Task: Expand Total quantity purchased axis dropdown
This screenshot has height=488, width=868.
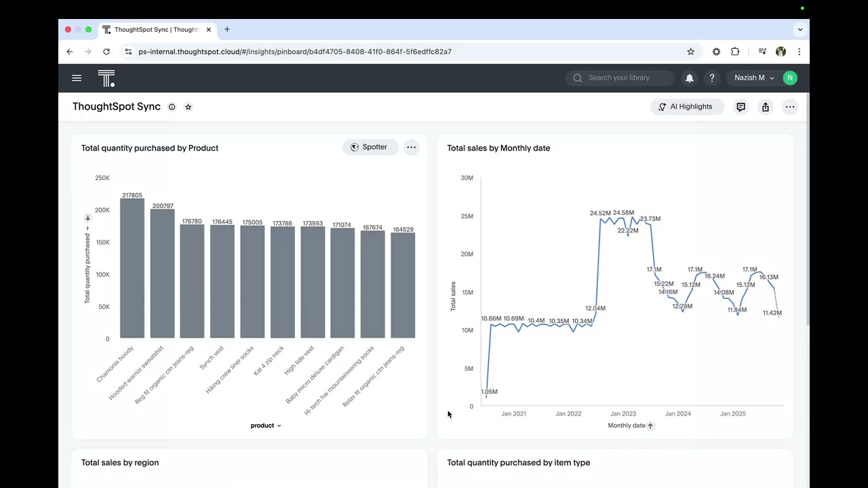Action: coord(87,228)
